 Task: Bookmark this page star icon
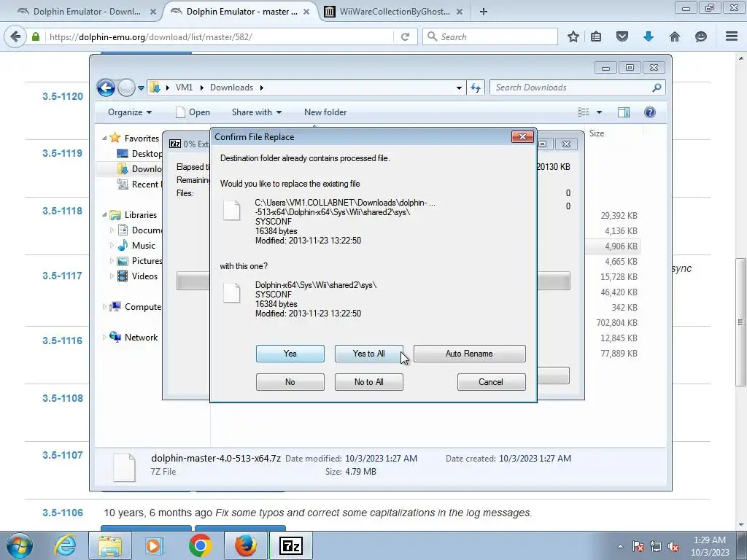tap(573, 36)
